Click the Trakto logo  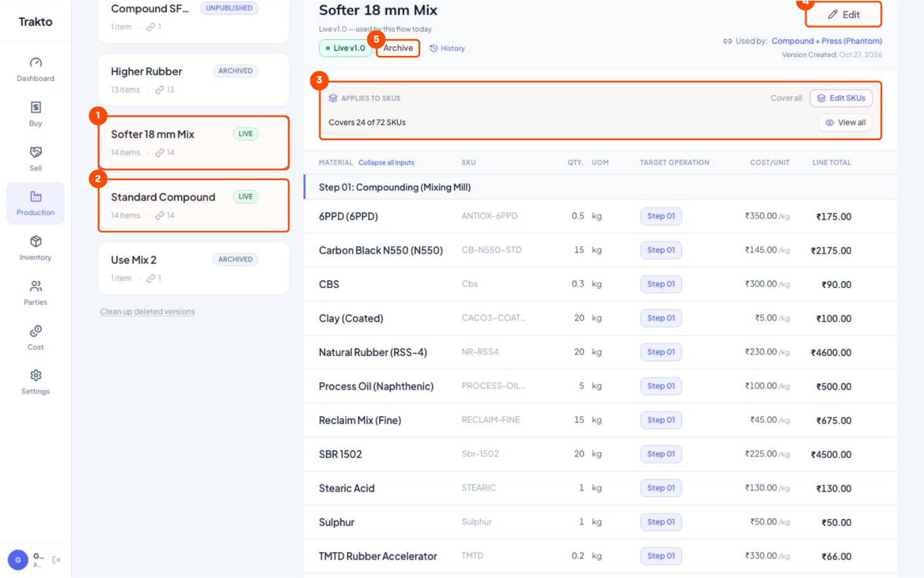click(36, 22)
